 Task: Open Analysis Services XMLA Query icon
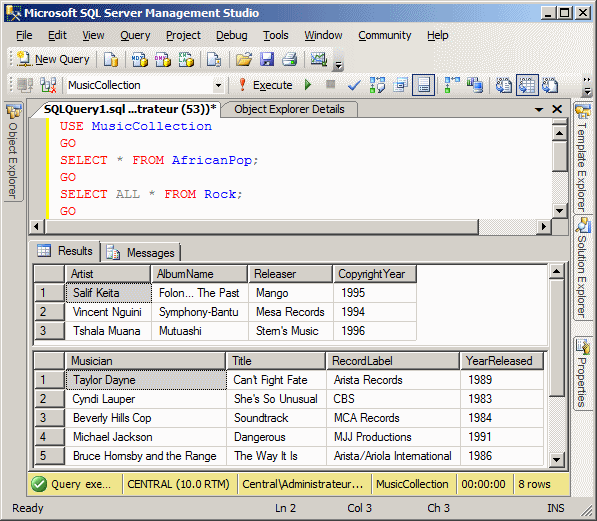pyautogui.click(x=186, y=59)
